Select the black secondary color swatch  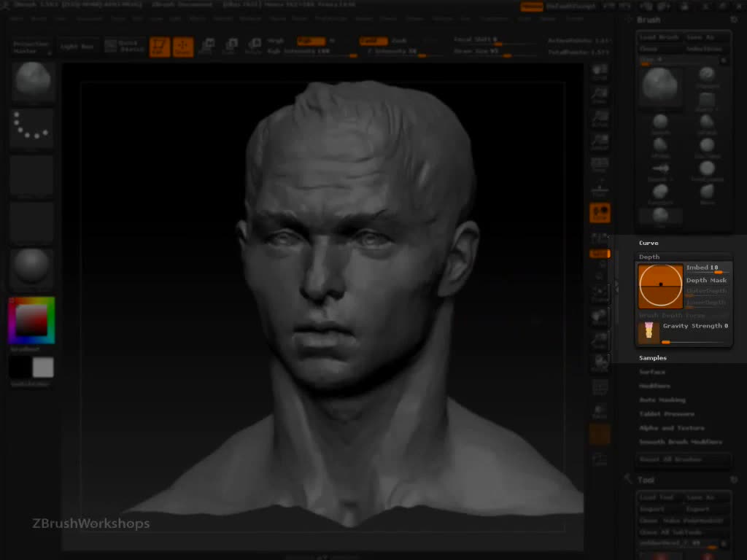[20, 367]
